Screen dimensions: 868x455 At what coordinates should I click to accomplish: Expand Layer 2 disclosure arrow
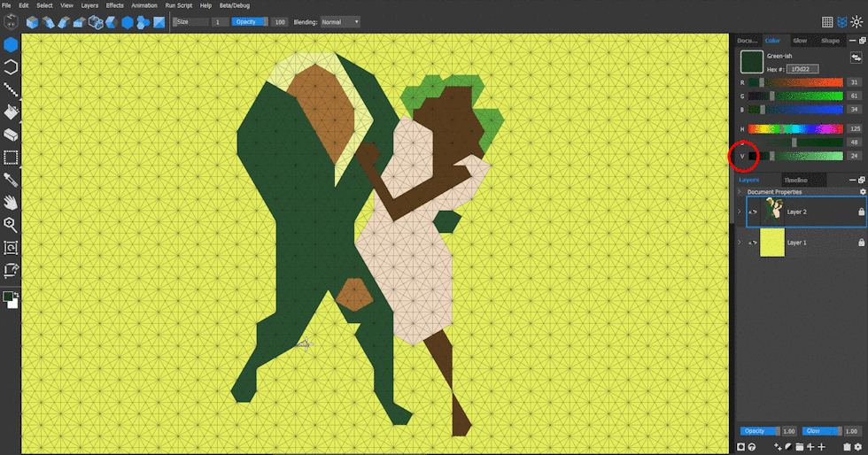point(740,212)
